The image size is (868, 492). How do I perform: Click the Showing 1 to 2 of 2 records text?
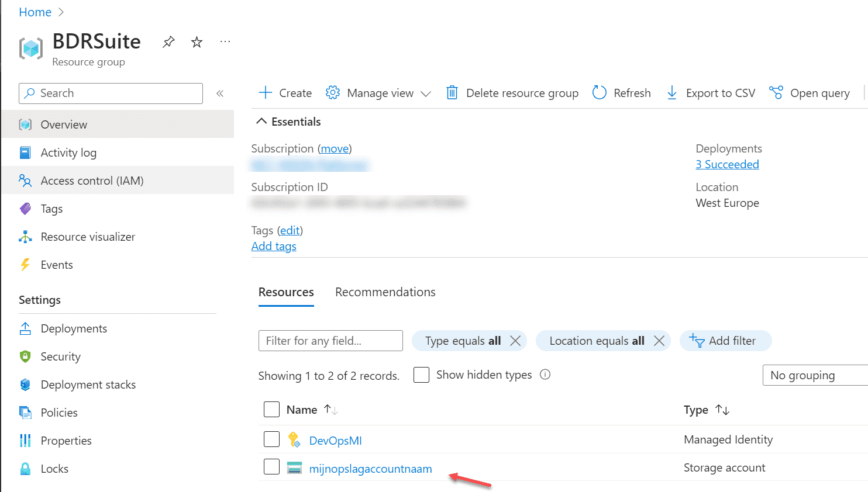coord(329,376)
